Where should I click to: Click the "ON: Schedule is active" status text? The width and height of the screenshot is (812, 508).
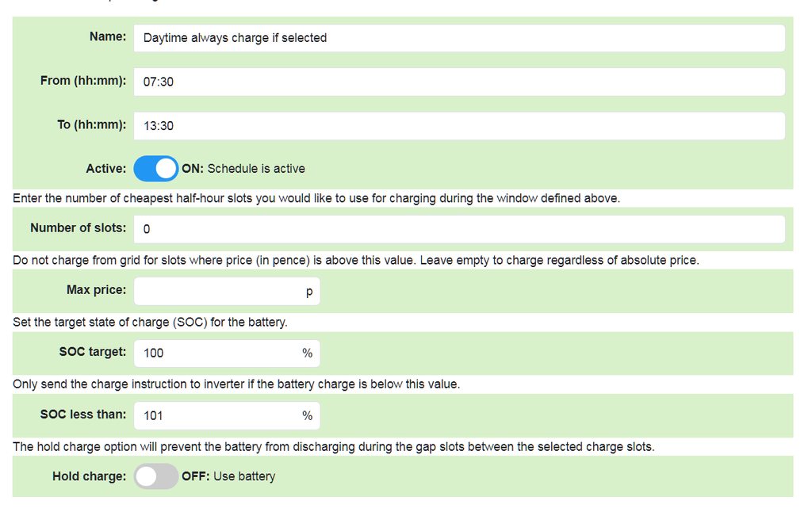tap(243, 169)
